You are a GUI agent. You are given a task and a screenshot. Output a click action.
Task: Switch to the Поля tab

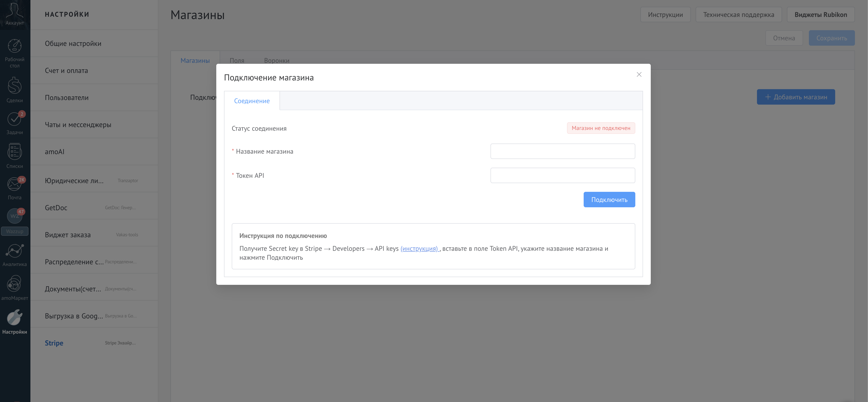click(237, 60)
